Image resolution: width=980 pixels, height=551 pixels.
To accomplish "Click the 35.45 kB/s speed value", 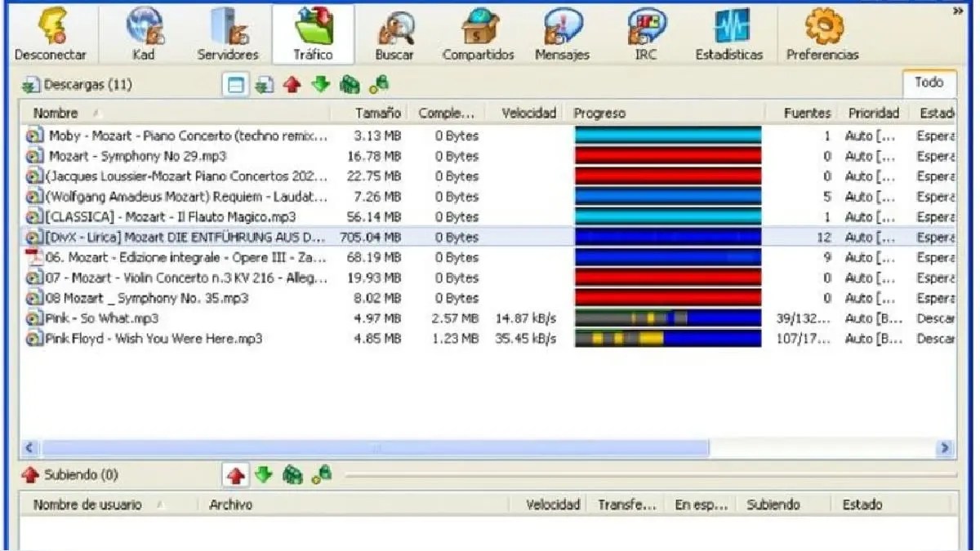I will click(526, 339).
